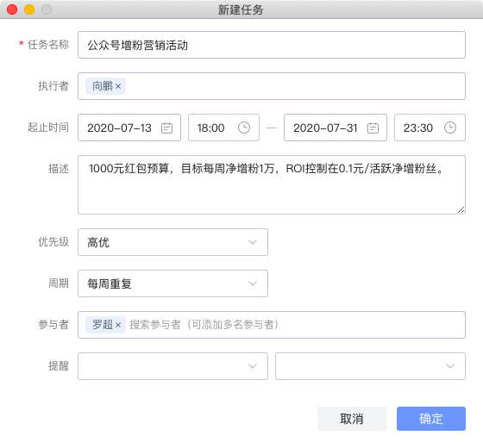Image resolution: width=483 pixels, height=448 pixels.
Task: Click the 取消 cancel button
Action: (x=352, y=419)
